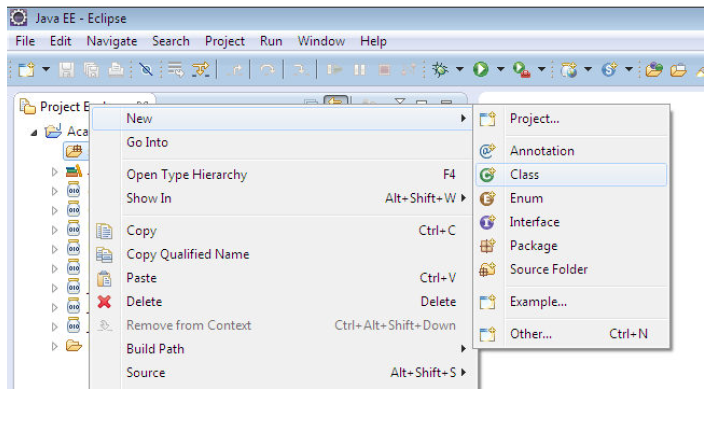This screenshot has width=709, height=423.
Task: Select Project... in the New submenu
Action: (572, 119)
